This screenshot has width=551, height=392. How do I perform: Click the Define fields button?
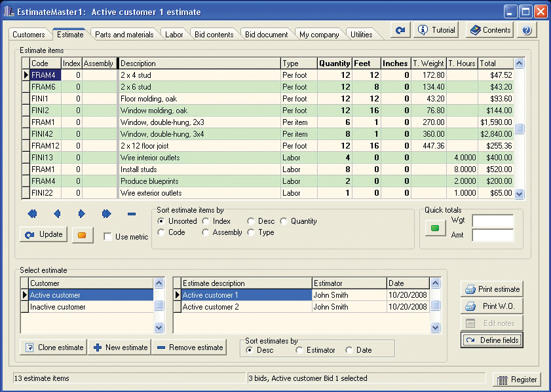[x=491, y=340]
